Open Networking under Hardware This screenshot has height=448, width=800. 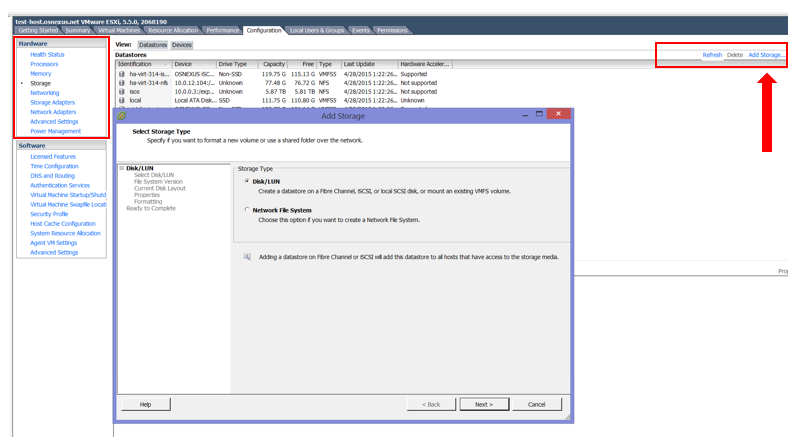pyautogui.click(x=45, y=93)
